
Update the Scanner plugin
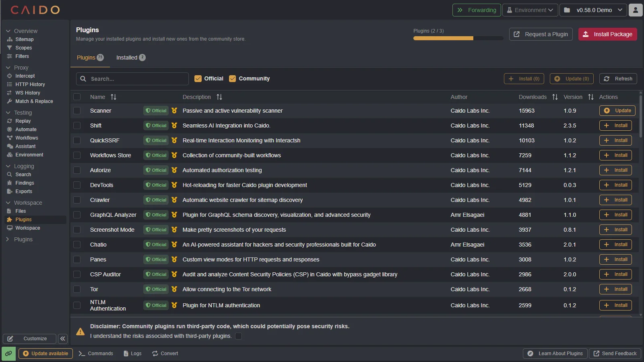point(617,111)
